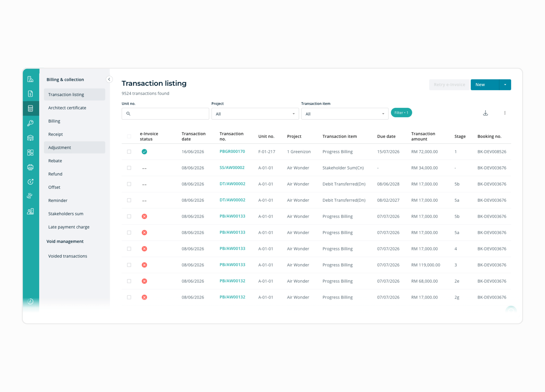Click the New transaction button
The height and width of the screenshot is (392, 545).
click(485, 85)
